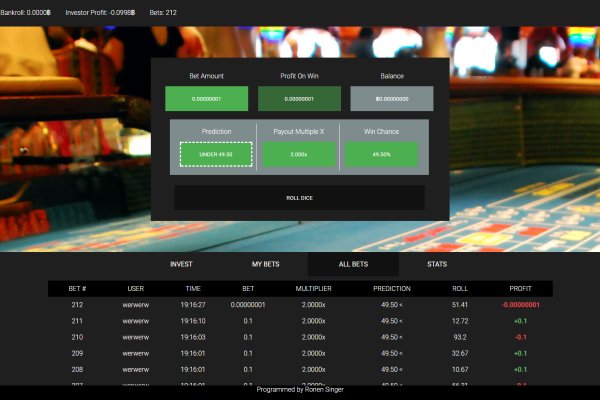Image resolution: width=600 pixels, height=400 pixels.
Task: Click the Bets: 212 counter
Action: pos(163,12)
